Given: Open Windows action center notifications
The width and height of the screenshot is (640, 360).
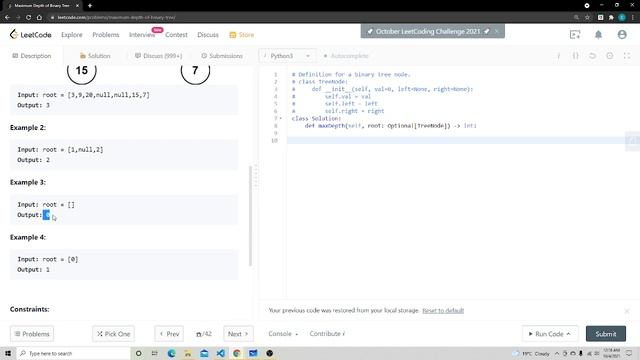Looking at the screenshot, I should pyautogui.click(x=629, y=353).
